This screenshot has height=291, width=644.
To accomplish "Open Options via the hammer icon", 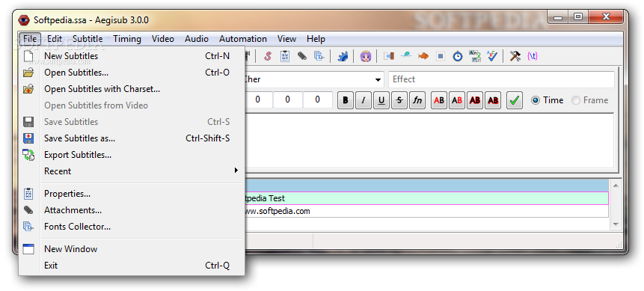I will coord(515,56).
